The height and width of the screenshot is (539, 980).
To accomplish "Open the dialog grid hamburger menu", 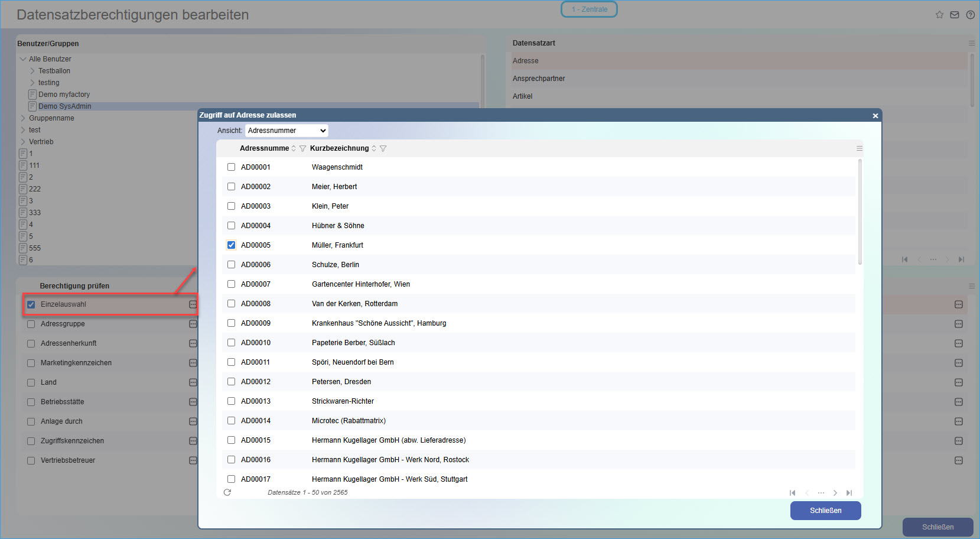I will (x=859, y=148).
